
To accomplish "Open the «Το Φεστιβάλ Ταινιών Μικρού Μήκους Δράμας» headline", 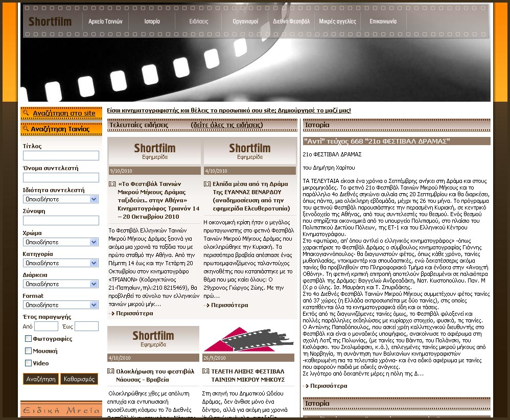I will point(158,200).
